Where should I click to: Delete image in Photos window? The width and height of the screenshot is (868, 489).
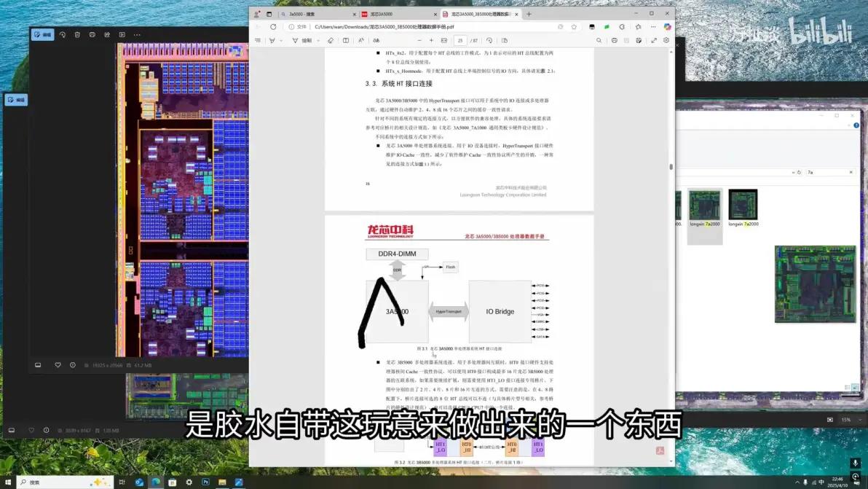77,34
